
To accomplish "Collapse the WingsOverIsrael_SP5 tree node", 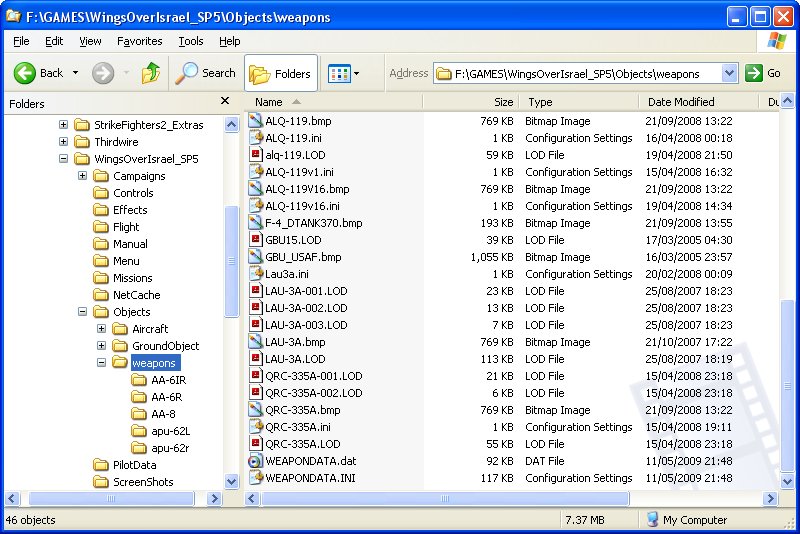I will tap(63, 159).
